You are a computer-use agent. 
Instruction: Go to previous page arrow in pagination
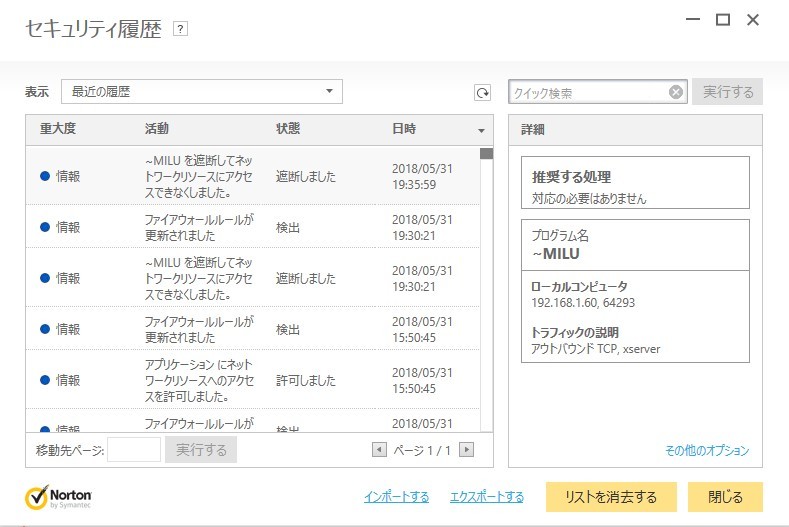coord(379,450)
